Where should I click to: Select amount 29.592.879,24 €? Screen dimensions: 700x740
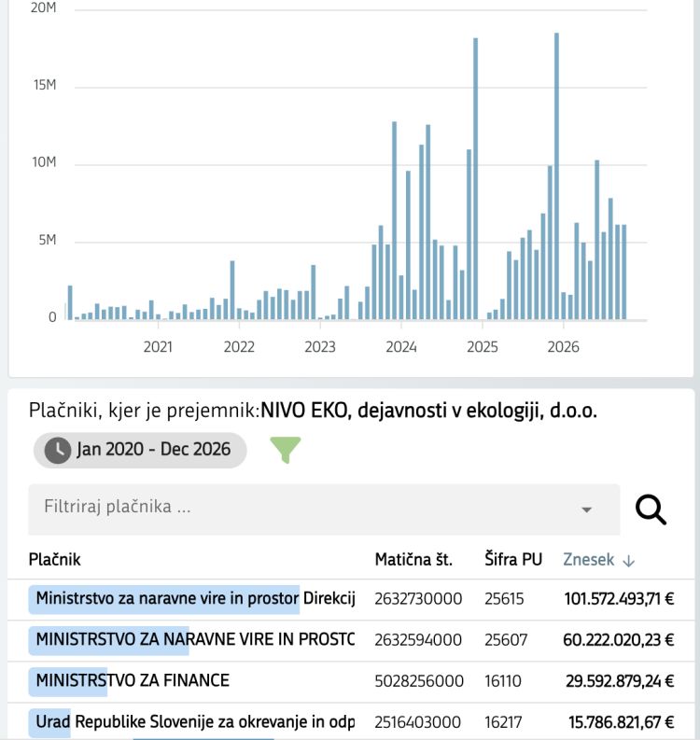[620, 681]
